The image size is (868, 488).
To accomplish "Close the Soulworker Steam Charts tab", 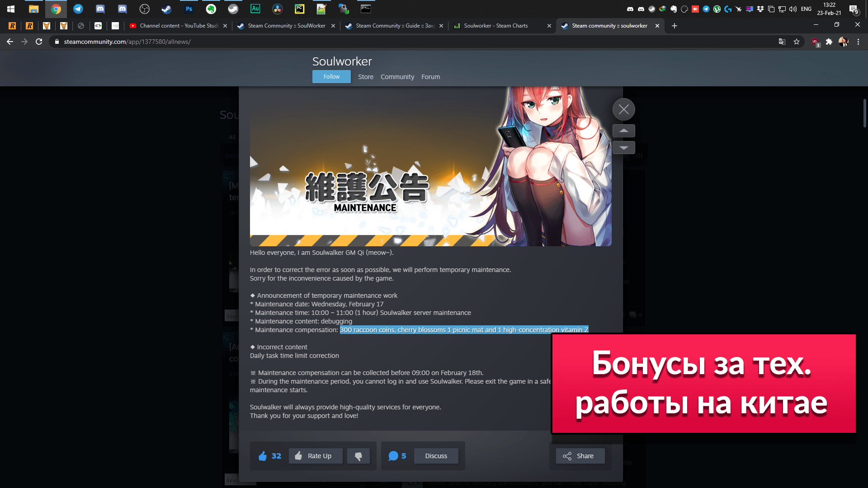I will click(549, 26).
